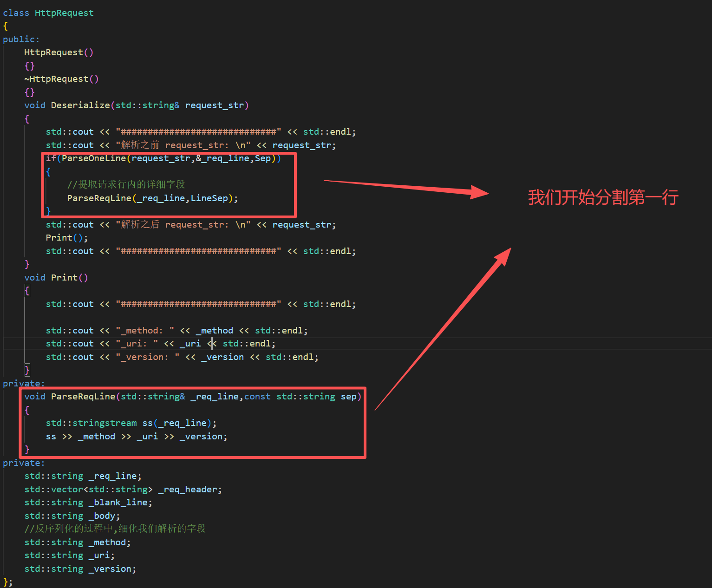Click the 'void ParseReqLine' function signature
The height and width of the screenshot is (588, 712).
point(193,397)
